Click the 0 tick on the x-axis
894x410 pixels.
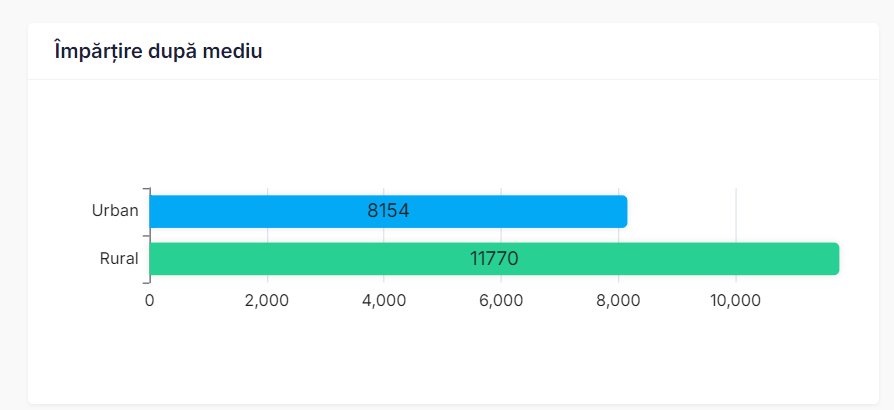149,300
